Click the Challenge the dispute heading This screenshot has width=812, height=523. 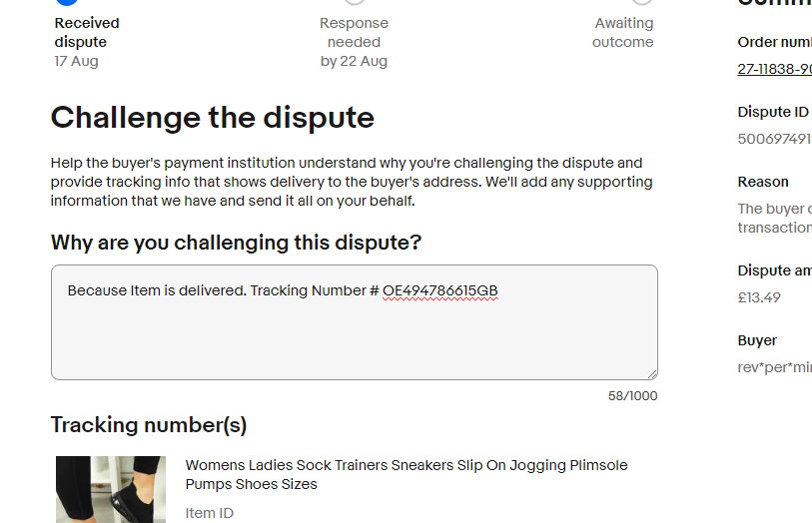(213, 118)
